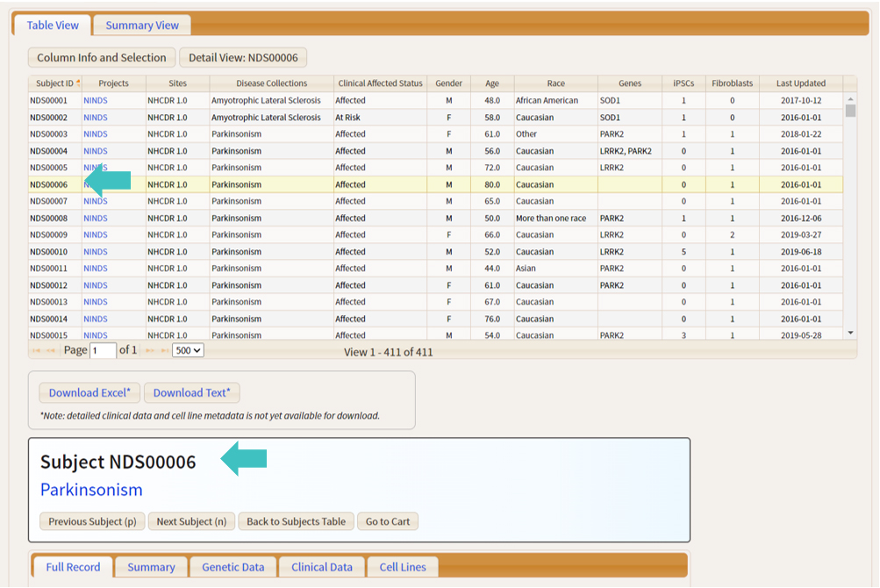Click 'At Risk' status cell

(x=380, y=118)
